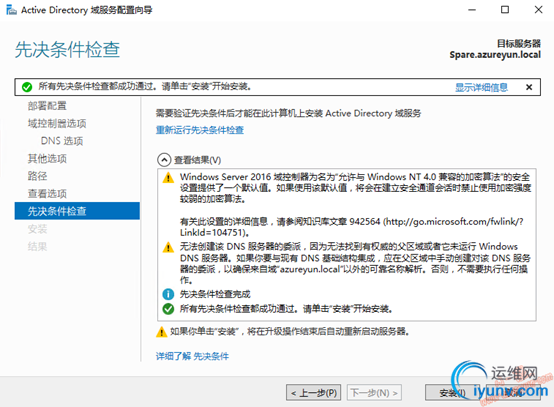Click the grayed 结果 step in sidebar
554x407 pixels.
point(37,246)
